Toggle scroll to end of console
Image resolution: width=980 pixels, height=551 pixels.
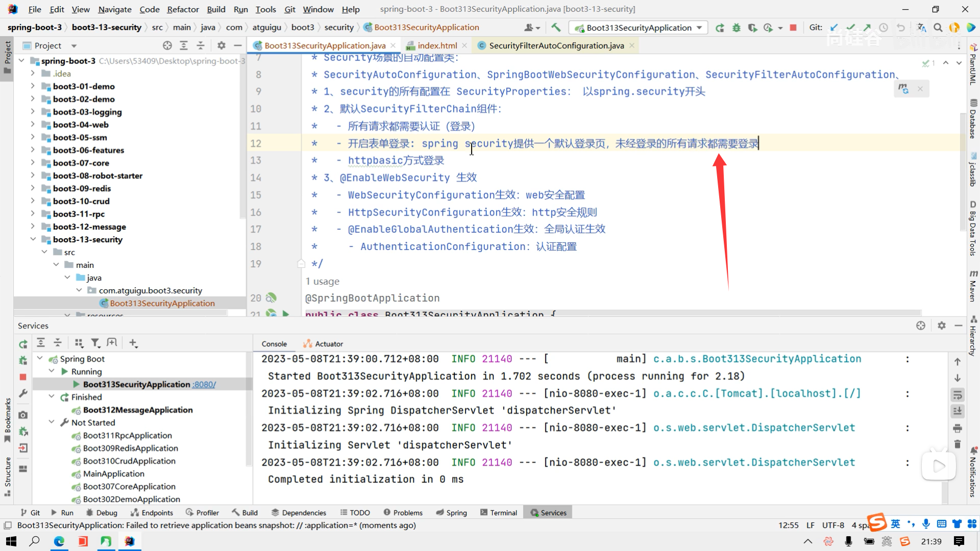tap(958, 411)
